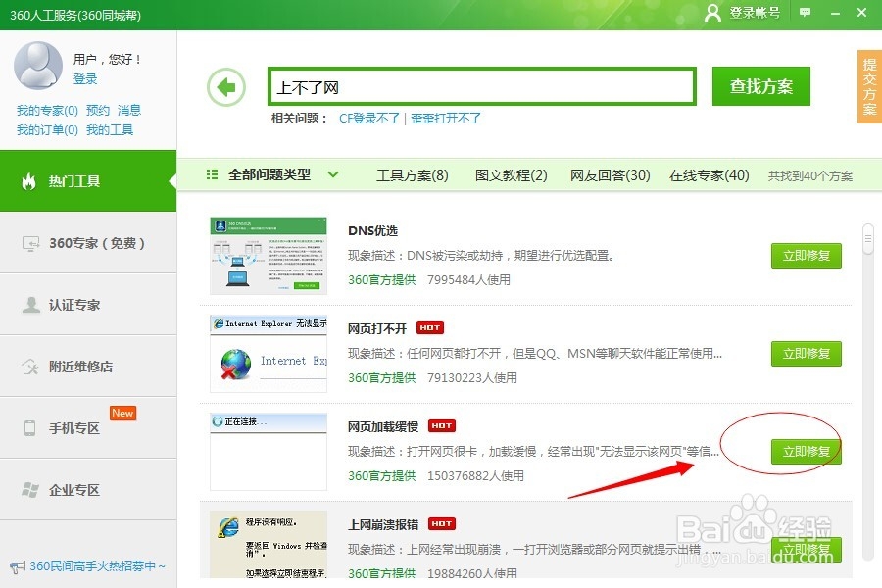Expand the 全部问题类型 dropdown
This screenshot has width=882, height=588.
(x=333, y=174)
